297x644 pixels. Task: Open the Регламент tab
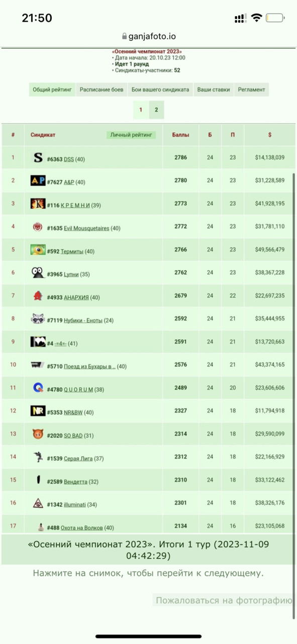tap(251, 90)
